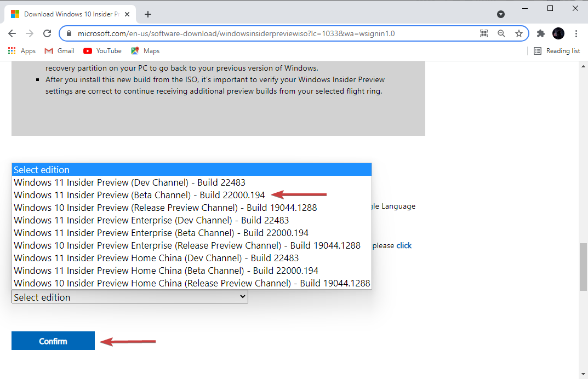Choose Windows 11 Insider Preview Enterprise (Beta Channel)
The image size is (588, 379).
coord(192,233)
